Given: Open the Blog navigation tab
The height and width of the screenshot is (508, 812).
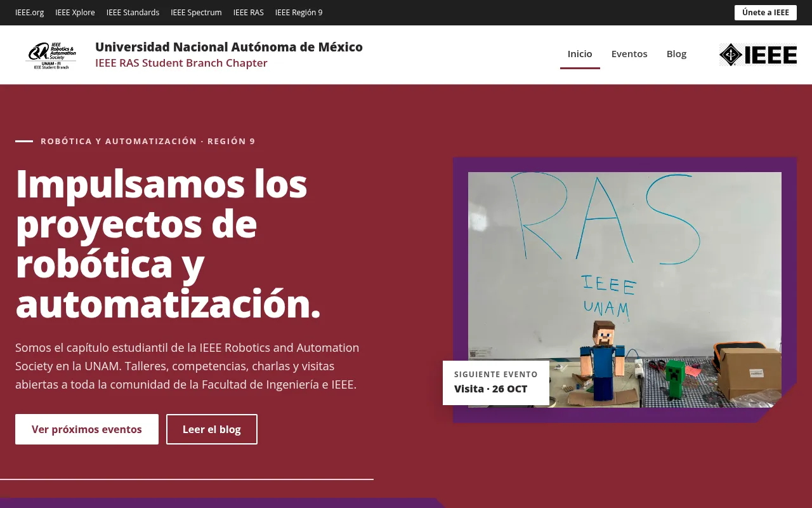Looking at the screenshot, I should click(676, 54).
